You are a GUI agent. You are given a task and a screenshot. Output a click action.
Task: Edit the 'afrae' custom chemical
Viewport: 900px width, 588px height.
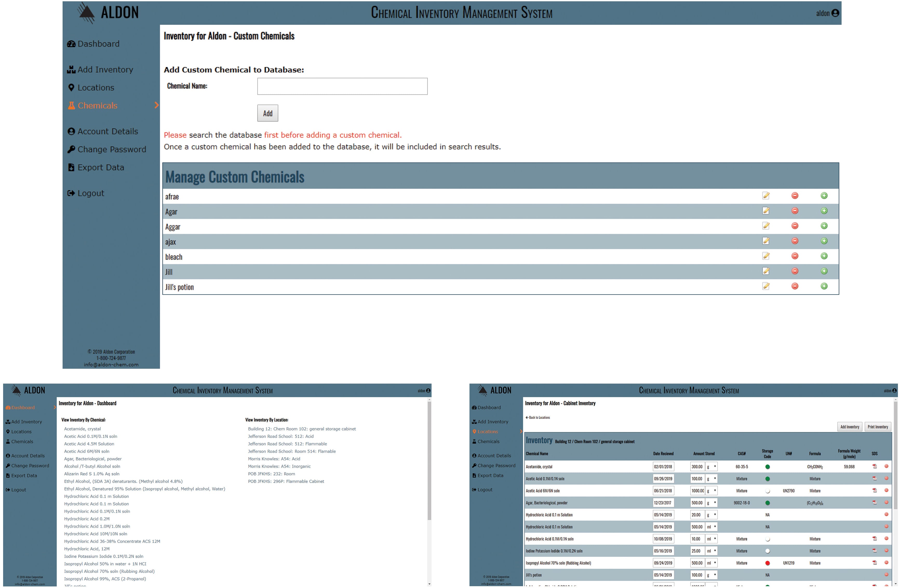[x=766, y=196]
